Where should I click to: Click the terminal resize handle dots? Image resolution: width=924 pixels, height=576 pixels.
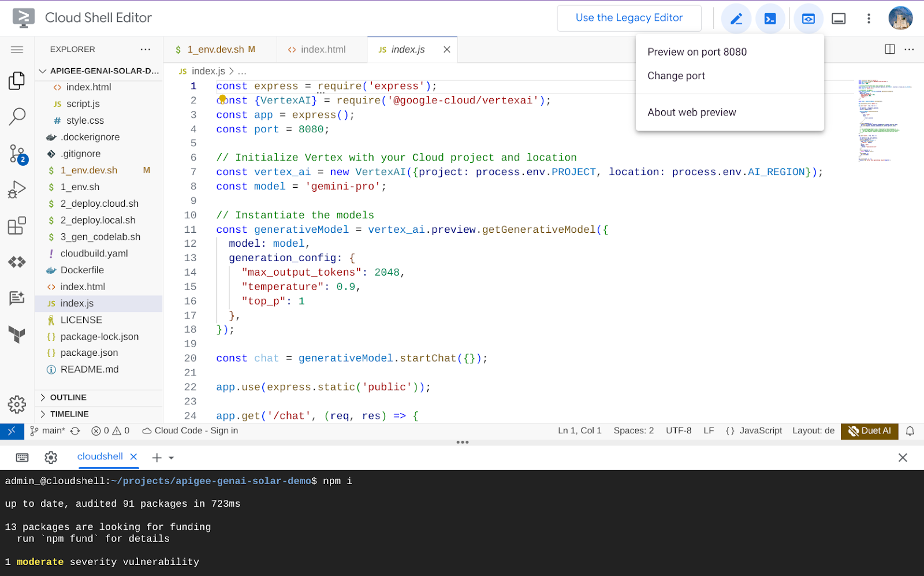pyautogui.click(x=463, y=443)
